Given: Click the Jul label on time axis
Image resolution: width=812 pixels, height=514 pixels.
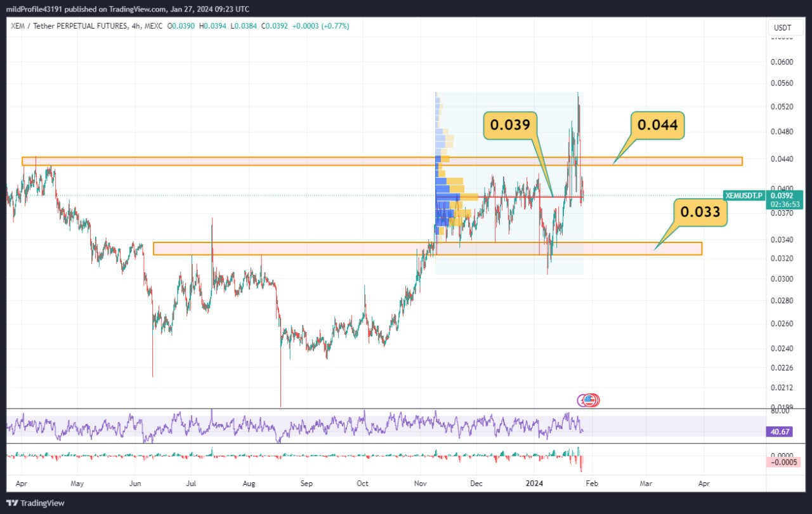Looking at the screenshot, I should point(191,484).
